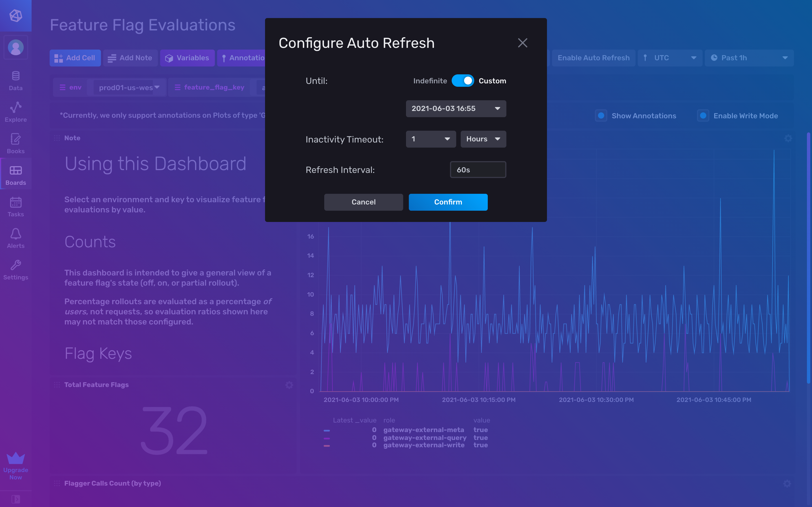812x507 pixels.
Task: Change timeout units from Hours
Action: pos(483,139)
